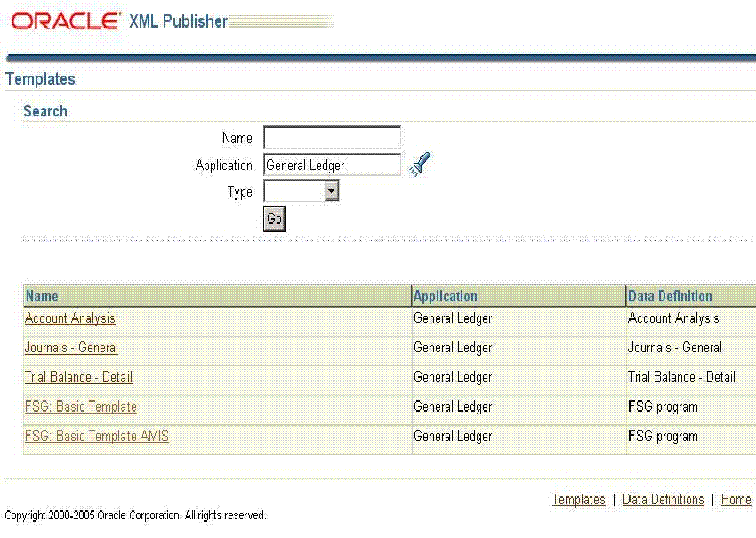Open the FSG: Basic Template link
This screenshot has width=756, height=538.
tap(81, 406)
